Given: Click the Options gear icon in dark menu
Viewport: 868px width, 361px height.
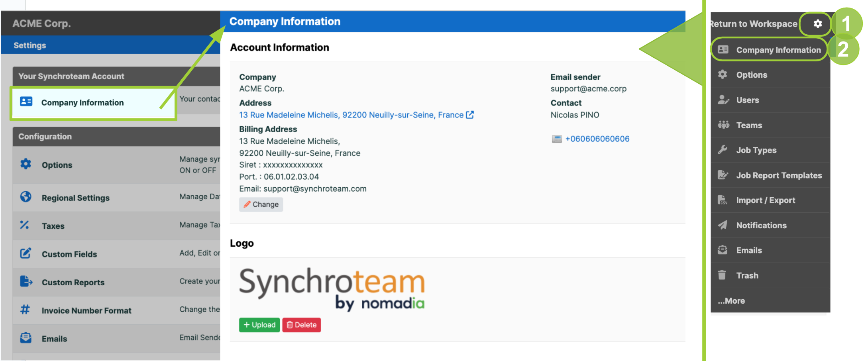Looking at the screenshot, I should click(x=723, y=75).
